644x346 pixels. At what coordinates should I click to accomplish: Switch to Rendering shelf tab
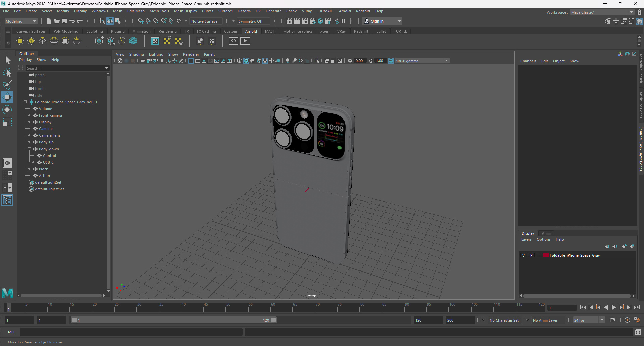(x=167, y=31)
